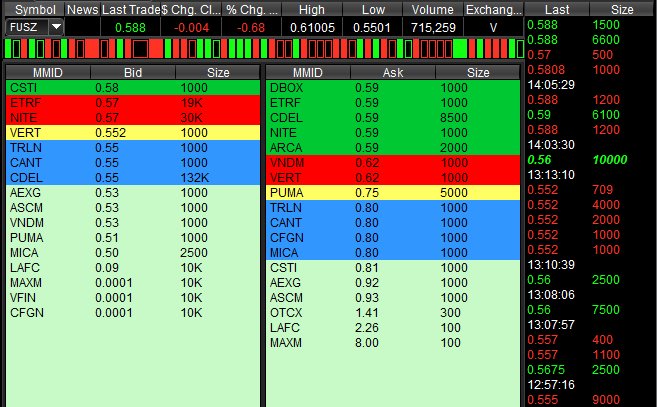Select the ASCM bid row at 0.53

click(133, 208)
